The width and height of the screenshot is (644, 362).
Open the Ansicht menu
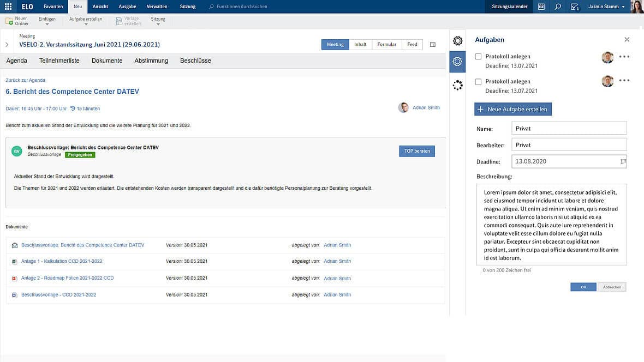click(100, 7)
